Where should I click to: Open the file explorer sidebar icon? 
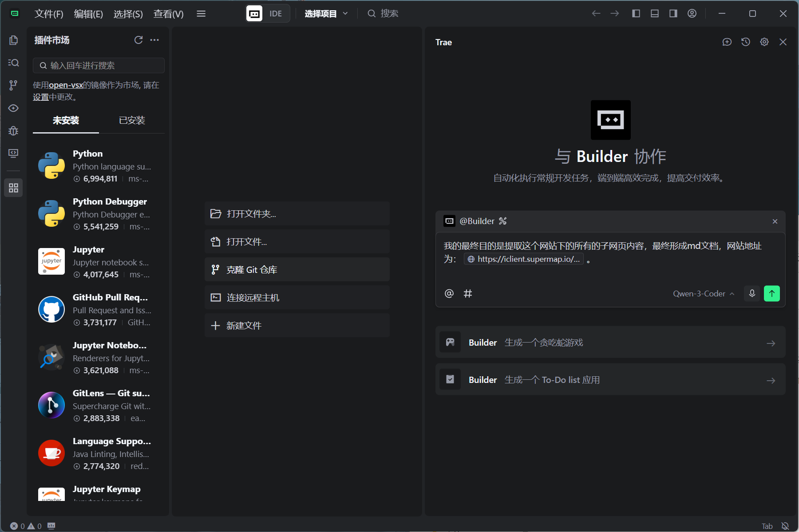click(x=13, y=40)
